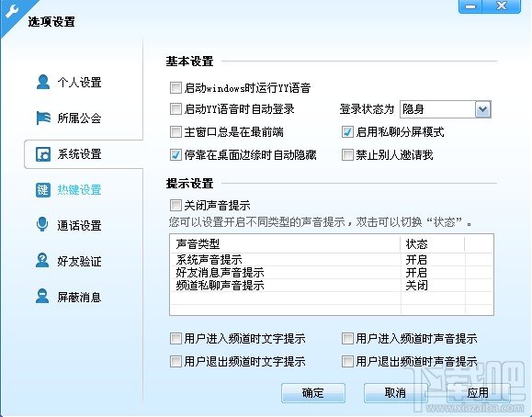Click the wrench icon beside 选项设置
This screenshot has width=532, height=417.
tap(12, 12)
